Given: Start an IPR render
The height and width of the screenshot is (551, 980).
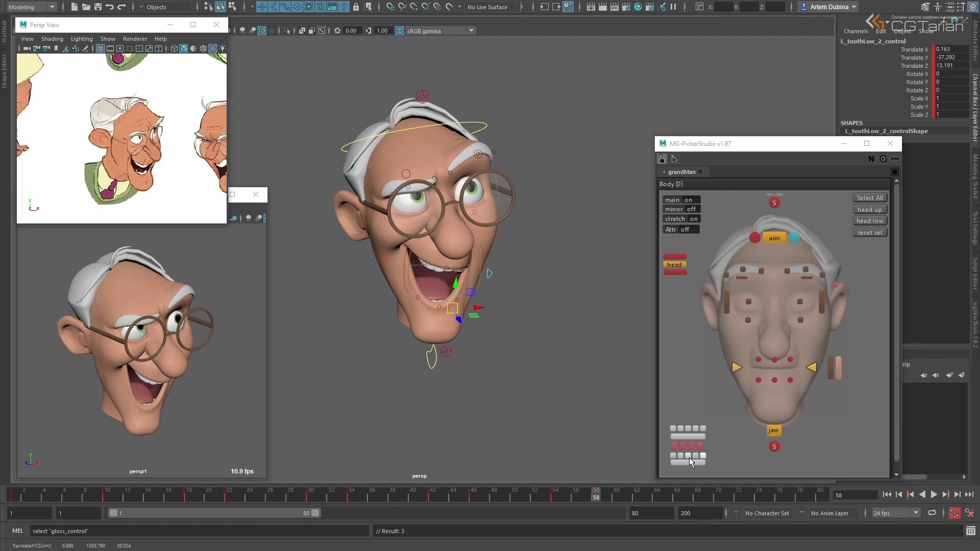Looking at the screenshot, I should pyautogui.click(x=614, y=7).
